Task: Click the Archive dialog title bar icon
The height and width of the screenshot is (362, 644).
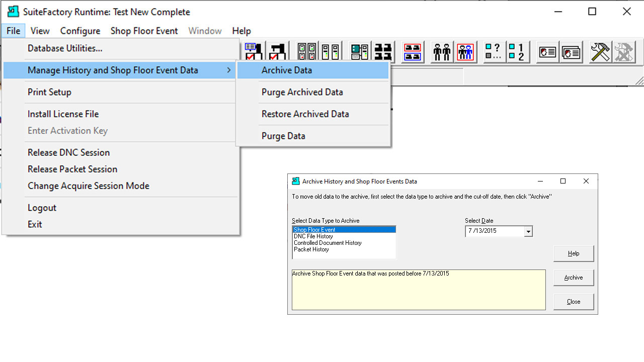Action: (295, 181)
